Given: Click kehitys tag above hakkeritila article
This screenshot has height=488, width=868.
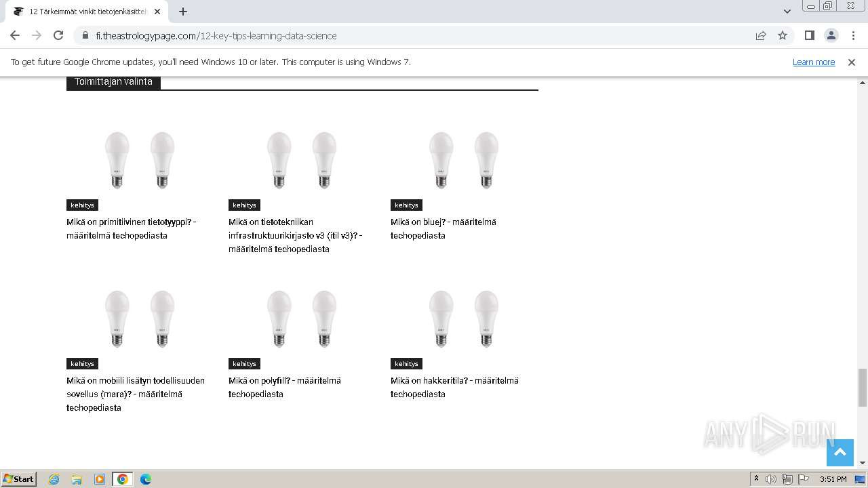Looking at the screenshot, I should (406, 363).
